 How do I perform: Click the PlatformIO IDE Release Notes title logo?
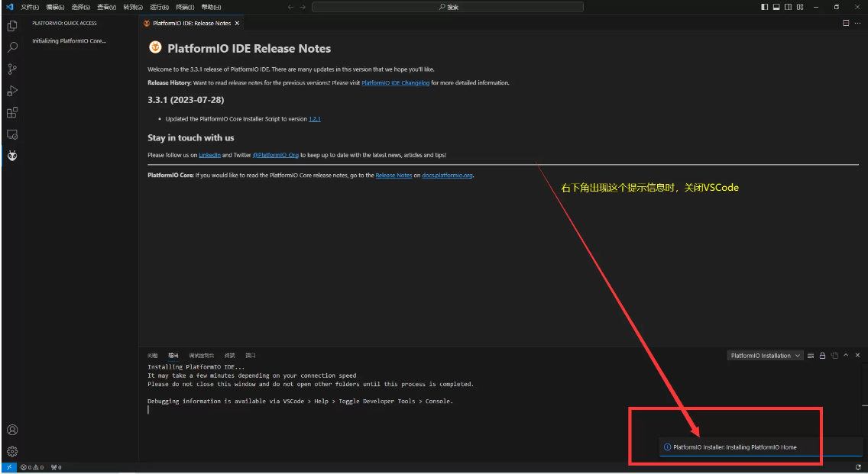pyautogui.click(x=155, y=47)
